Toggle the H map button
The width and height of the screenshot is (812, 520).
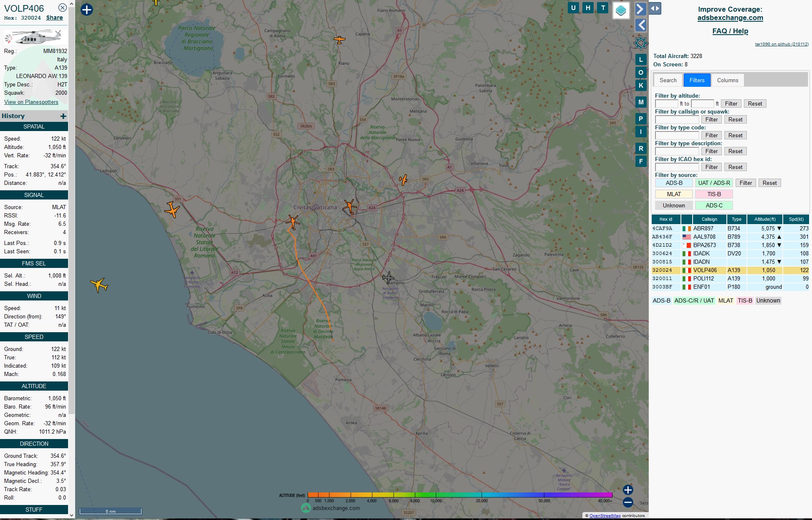[588, 8]
